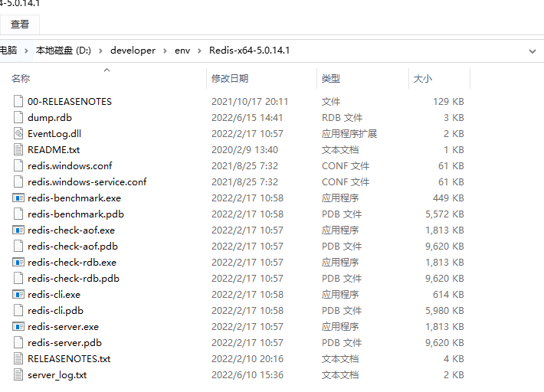Sort files by 大小 column header

pos(423,79)
